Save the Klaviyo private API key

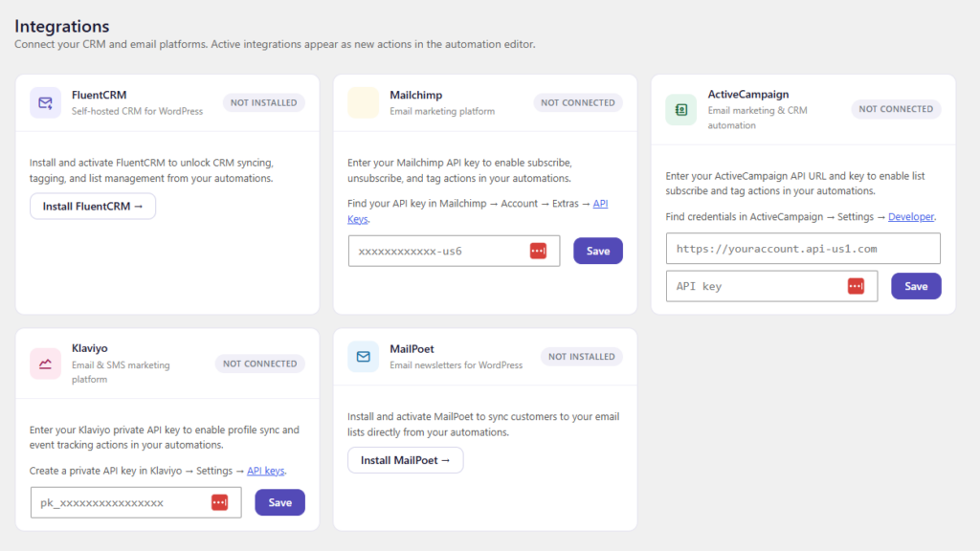click(280, 502)
